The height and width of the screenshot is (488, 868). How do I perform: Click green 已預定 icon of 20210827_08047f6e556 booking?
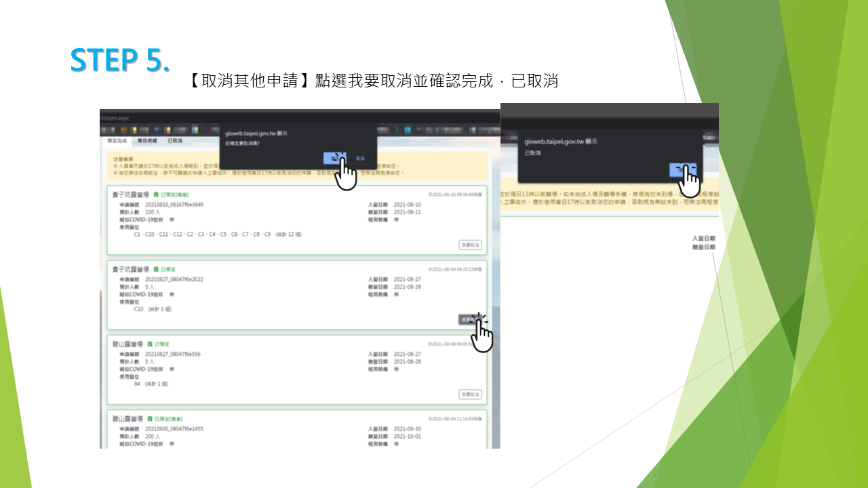[150, 344]
